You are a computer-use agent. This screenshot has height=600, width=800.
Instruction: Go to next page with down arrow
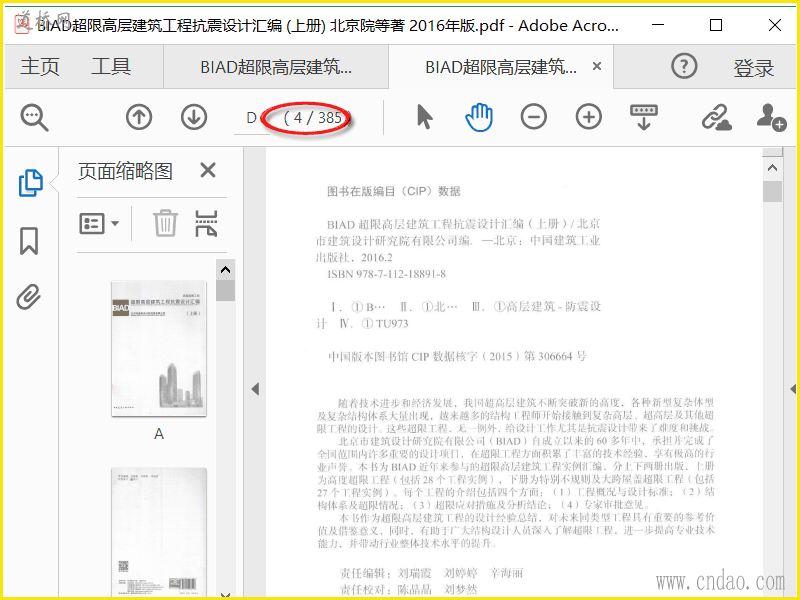194,117
